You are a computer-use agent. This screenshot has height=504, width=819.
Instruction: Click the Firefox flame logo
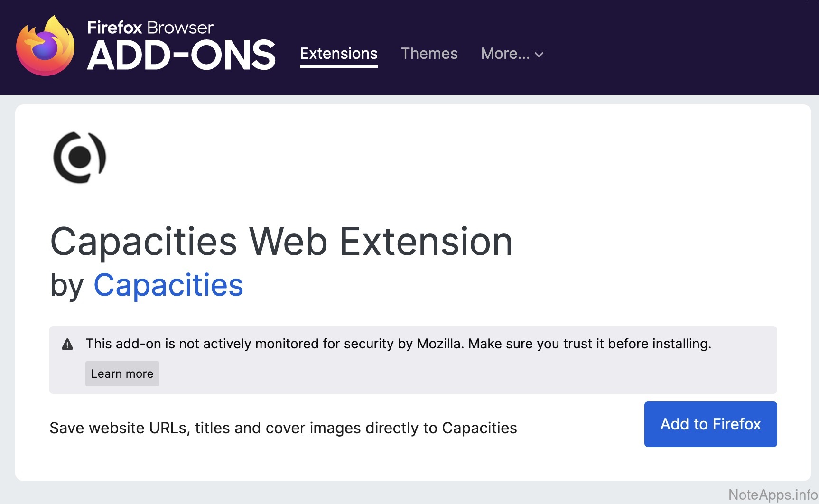coord(46,47)
